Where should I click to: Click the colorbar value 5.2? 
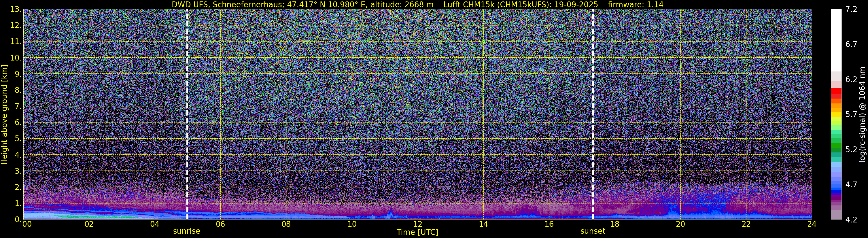pyautogui.click(x=852, y=150)
